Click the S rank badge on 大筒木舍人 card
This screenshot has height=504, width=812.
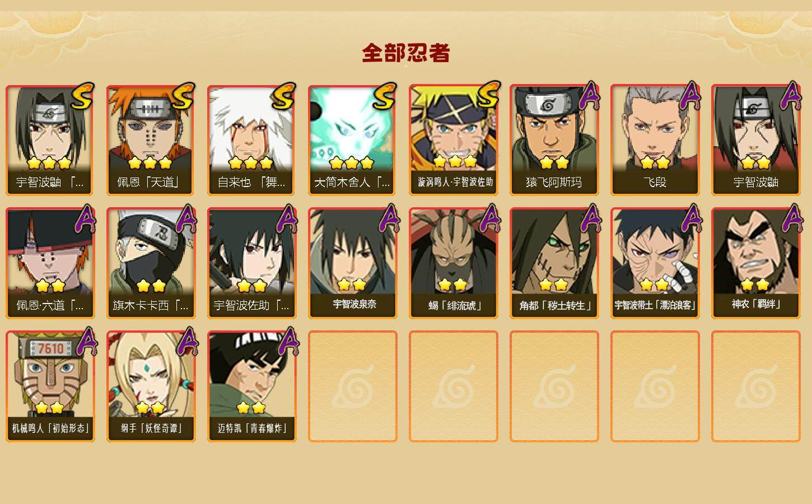pos(384,96)
